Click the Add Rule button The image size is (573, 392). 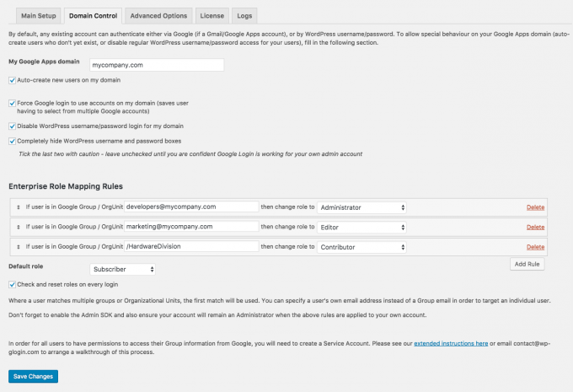pos(527,264)
